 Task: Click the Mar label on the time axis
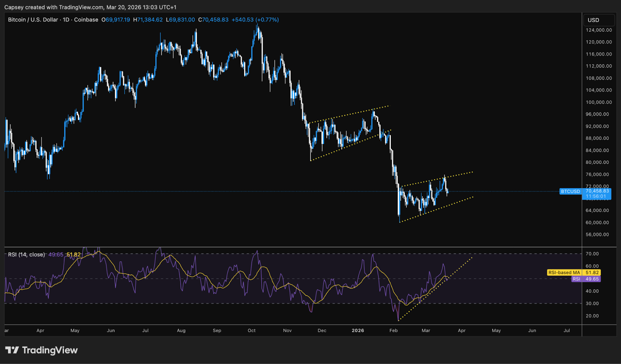tap(426, 331)
